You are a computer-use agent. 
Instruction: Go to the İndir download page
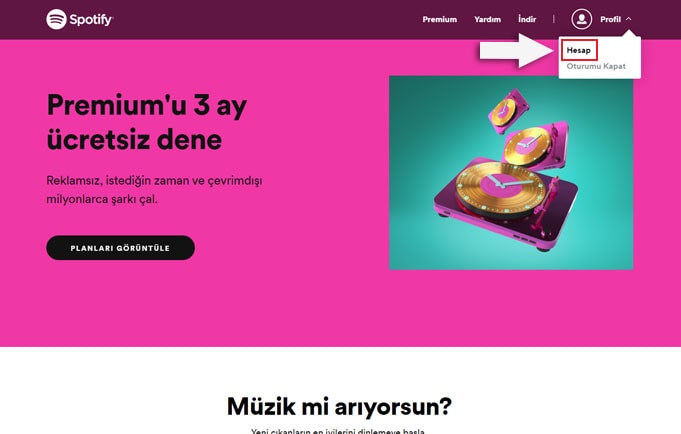click(x=527, y=19)
